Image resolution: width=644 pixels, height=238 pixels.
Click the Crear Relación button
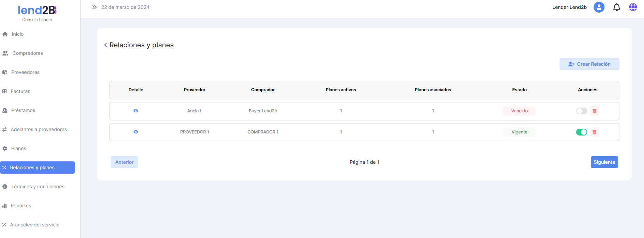pos(589,64)
